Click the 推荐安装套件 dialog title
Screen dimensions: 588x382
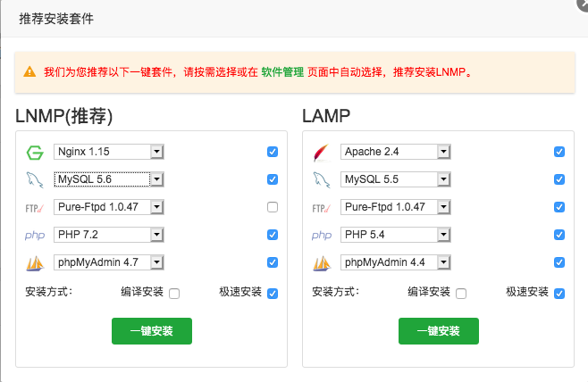pyautogui.click(x=56, y=19)
